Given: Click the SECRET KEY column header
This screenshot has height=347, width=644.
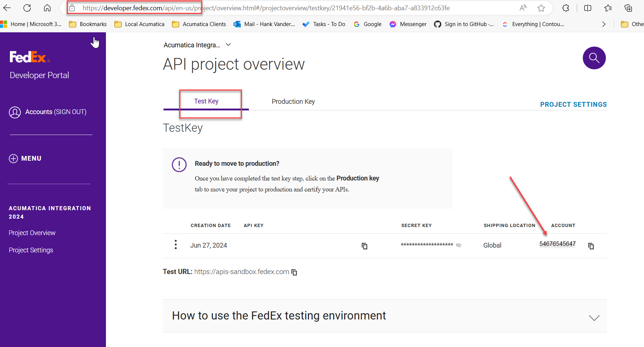Looking at the screenshot, I should click(x=416, y=226).
